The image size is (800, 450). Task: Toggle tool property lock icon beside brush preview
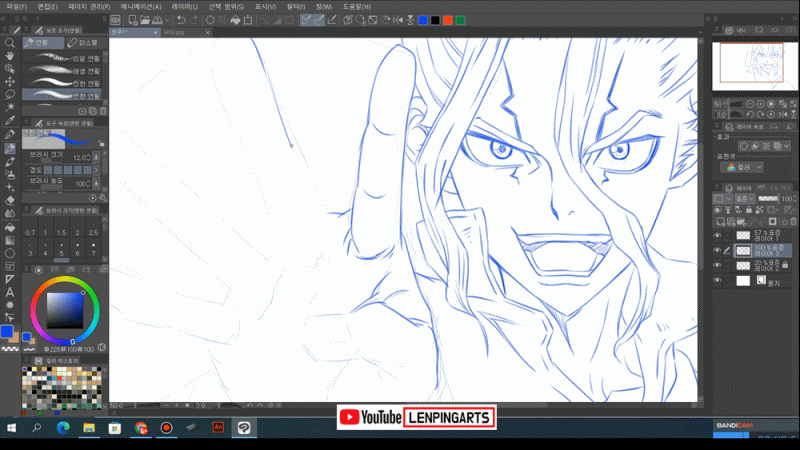pyautogui.click(x=102, y=144)
